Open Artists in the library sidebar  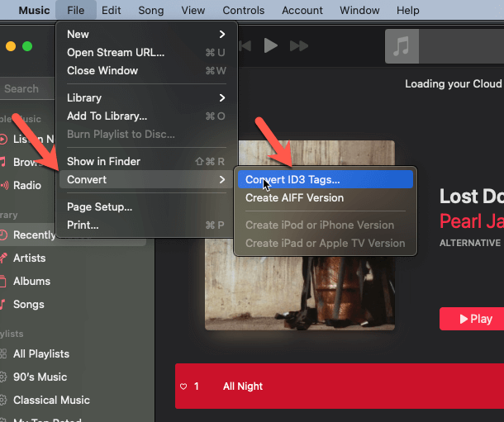click(29, 258)
